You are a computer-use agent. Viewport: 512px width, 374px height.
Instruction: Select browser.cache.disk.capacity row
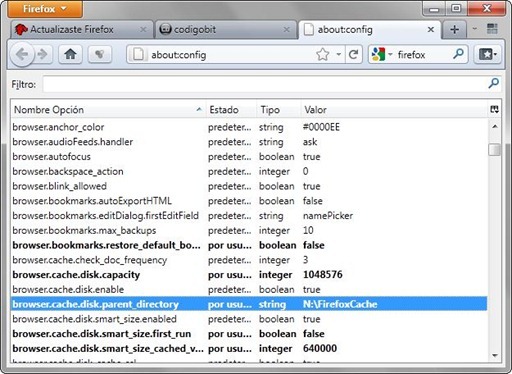[249, 275]
